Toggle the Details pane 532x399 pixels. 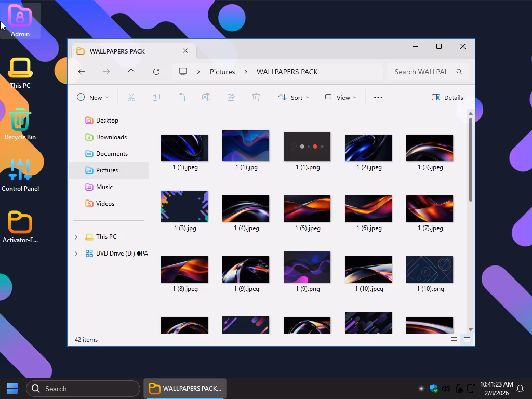[447, 97]
